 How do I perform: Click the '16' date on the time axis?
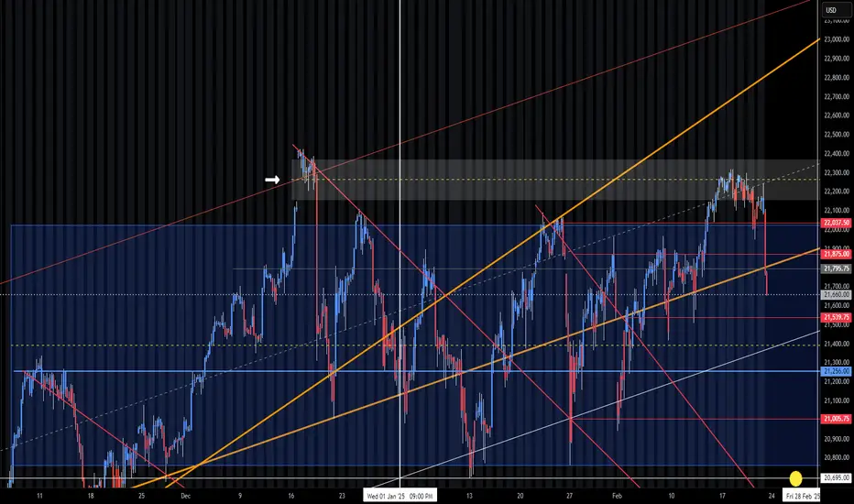tap(291, 496)
